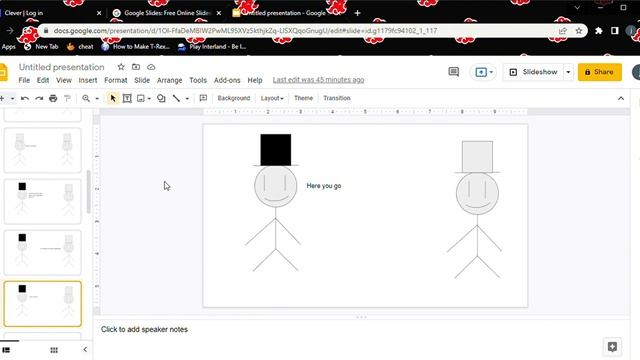Open the browser side panel icon
The height and width of the screenshot is (360, 640).
click(615, 31)
